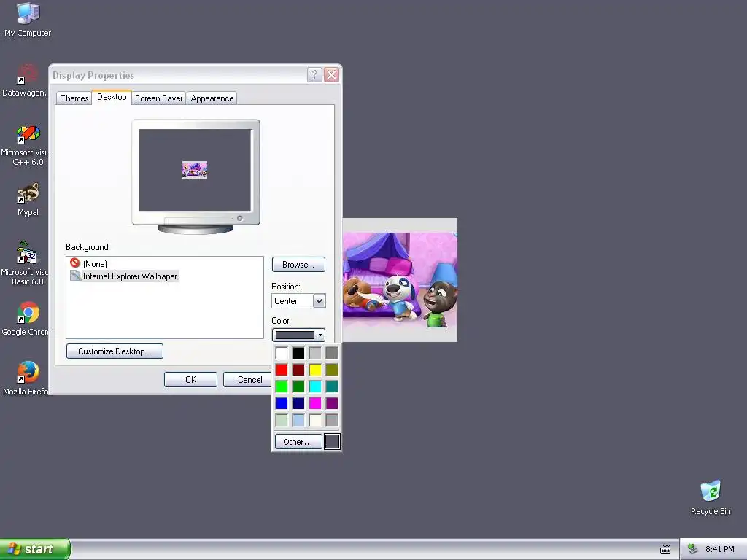The height and width of the screenshot is (560, 747).
Task: Select Microsoft Visual Basic 6.0 shortcut
Action: (x=25, y=264)
